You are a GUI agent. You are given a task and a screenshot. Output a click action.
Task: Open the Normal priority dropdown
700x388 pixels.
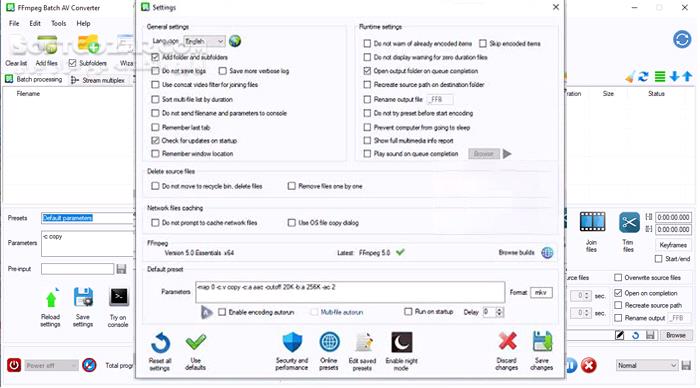pos(647,365)
